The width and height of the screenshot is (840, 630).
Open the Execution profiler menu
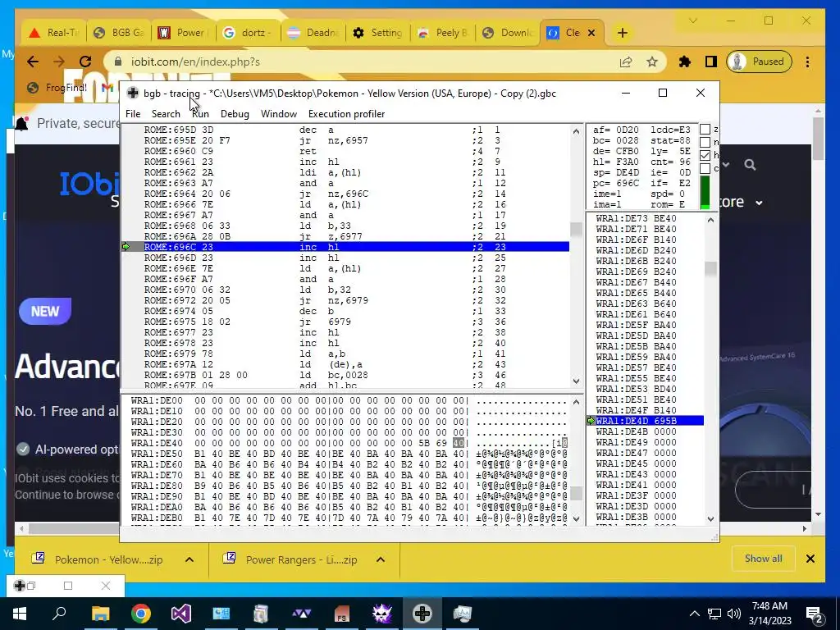tap(347, 113)
